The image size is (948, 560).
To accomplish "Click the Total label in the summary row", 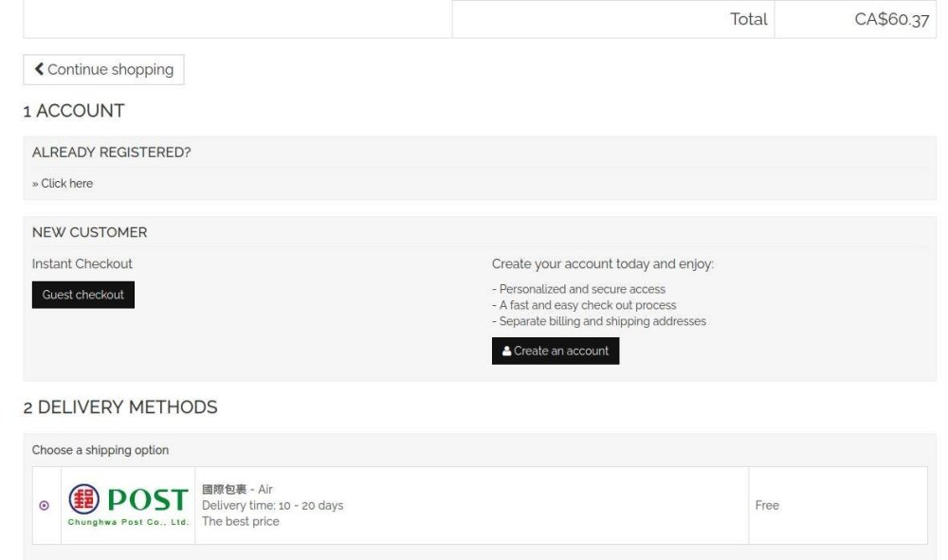I will tap(748, 20).
